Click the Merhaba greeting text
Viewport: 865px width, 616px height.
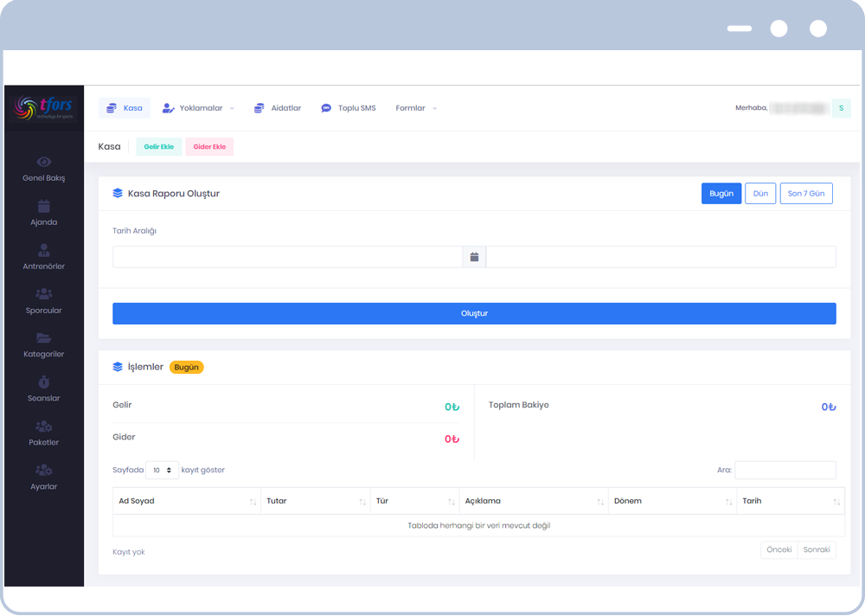(x=751, y=108)
